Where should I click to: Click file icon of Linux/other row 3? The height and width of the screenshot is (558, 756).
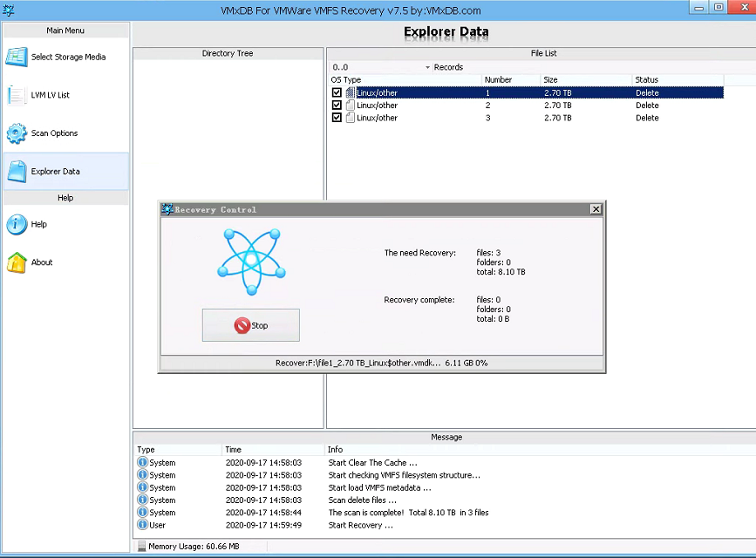pyautogui.click(x=351, y=118)
